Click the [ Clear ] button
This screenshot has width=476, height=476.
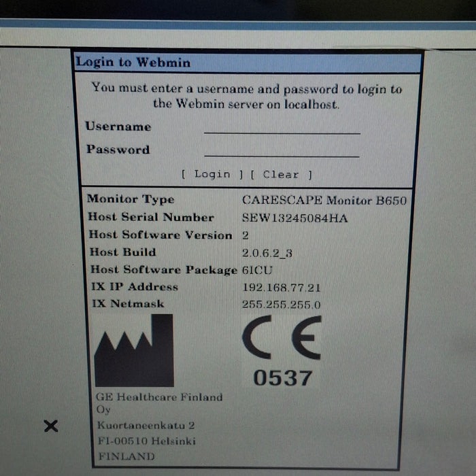click(x=281, y=175)
